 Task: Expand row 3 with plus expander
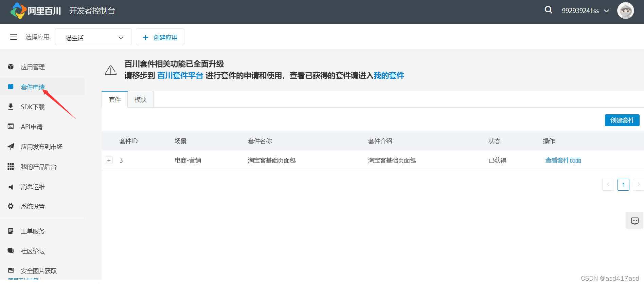pyautogui.click(x=109, y=160)
